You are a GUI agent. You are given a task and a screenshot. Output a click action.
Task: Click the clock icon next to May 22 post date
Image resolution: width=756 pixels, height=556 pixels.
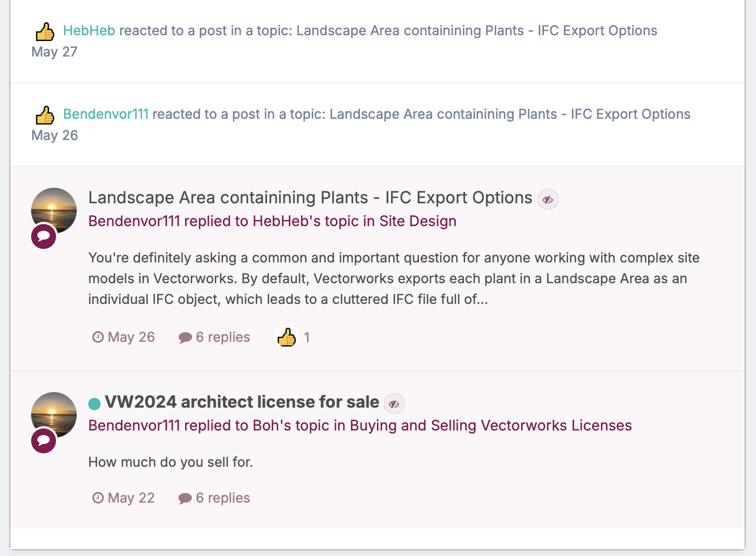(x=97, y=498)
